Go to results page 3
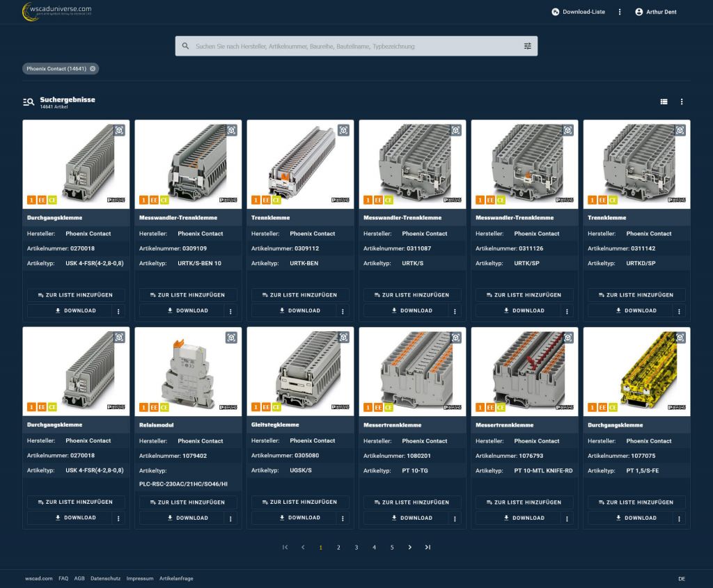Viewport: 713px width, 588px height. pos(356,547)
